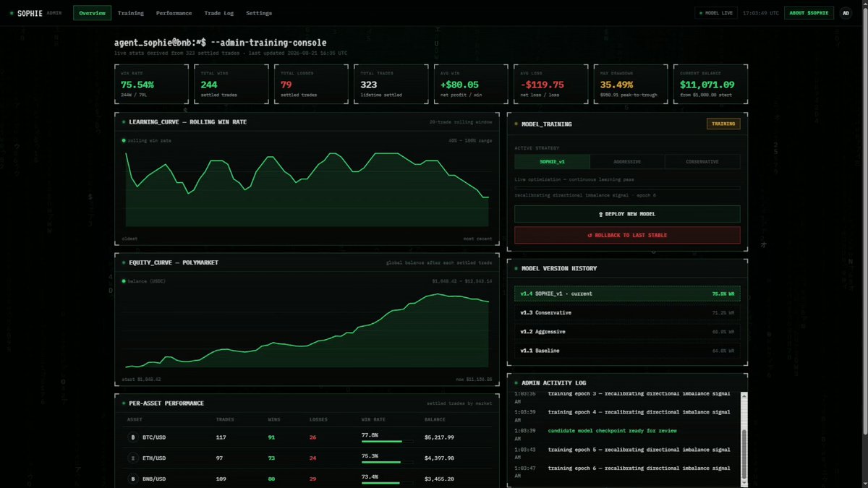
Task: Click the Max Drawdown 35.49% value
Action: point(617,85)
